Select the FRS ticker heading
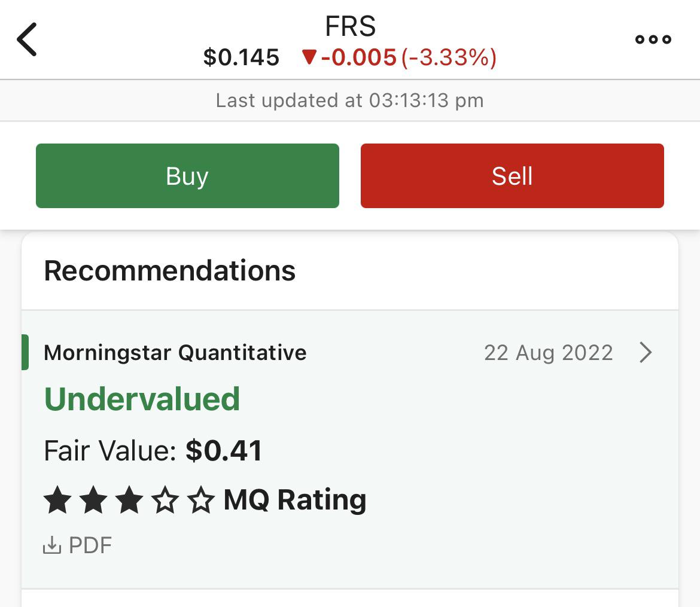This screenshot has height=607, width=700. pyautogui.click(x=350, y=26)
